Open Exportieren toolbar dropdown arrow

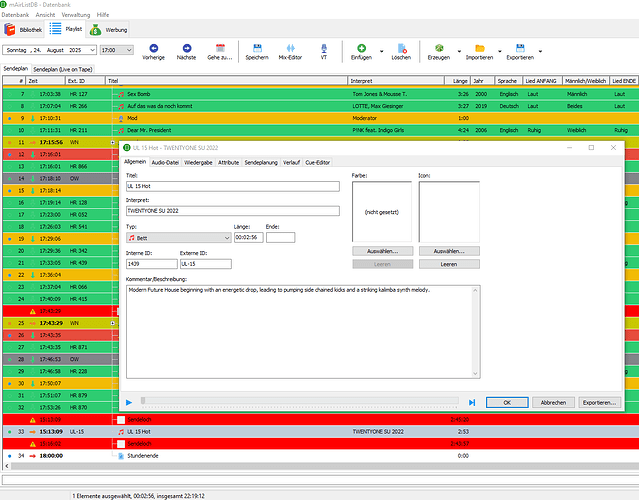[x=540, y=51]
